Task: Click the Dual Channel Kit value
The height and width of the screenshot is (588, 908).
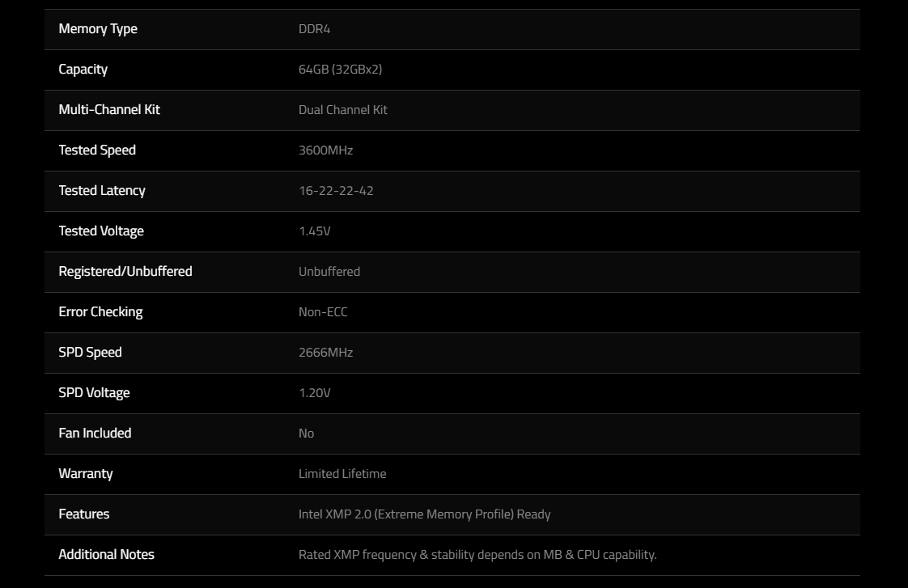Action: pos(343,109)
